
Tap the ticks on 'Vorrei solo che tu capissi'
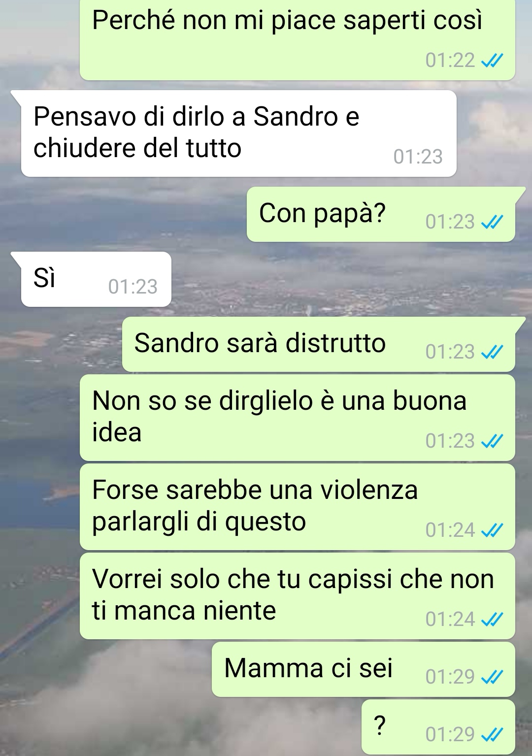(492, 620)
